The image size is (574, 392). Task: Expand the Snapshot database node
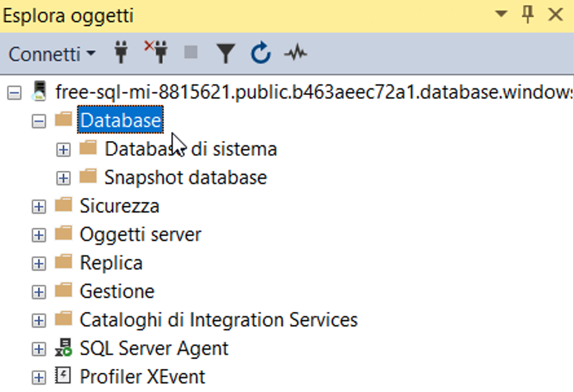[x=63, y=178]
